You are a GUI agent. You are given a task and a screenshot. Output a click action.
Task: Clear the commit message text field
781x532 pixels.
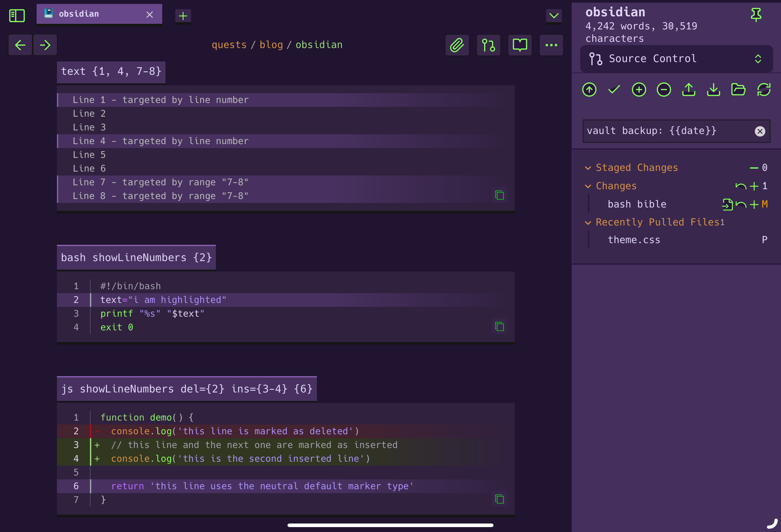click(x=759, y=131)
